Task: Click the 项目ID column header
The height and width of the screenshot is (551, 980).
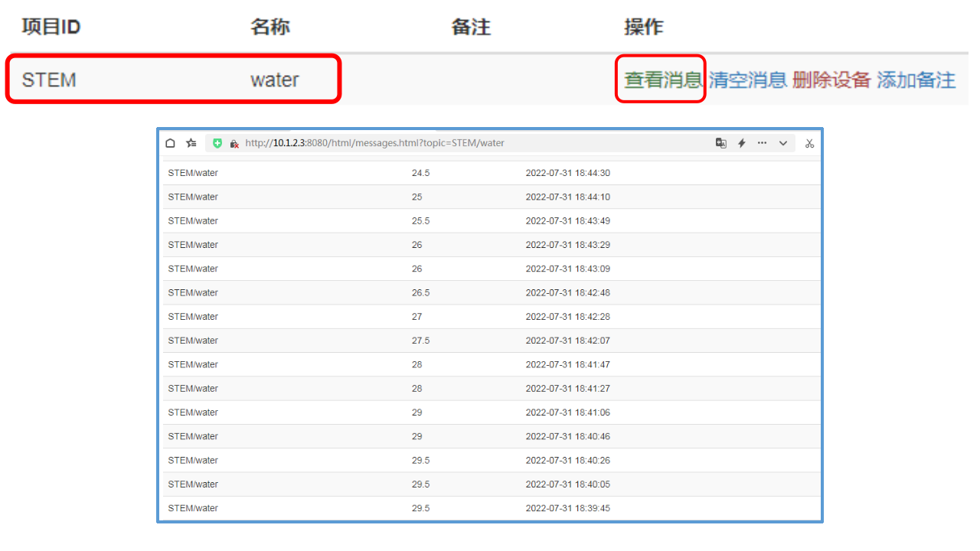Action: (51, 27)
